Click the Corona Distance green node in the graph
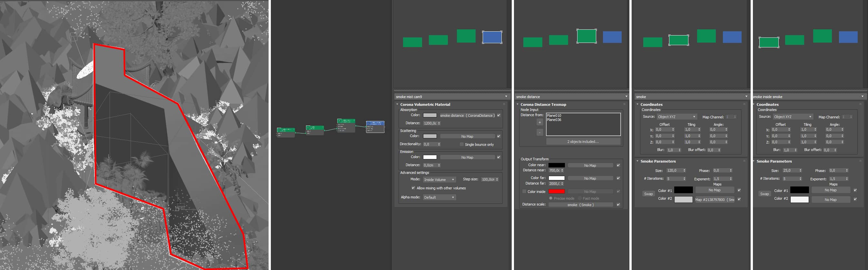 346,125
